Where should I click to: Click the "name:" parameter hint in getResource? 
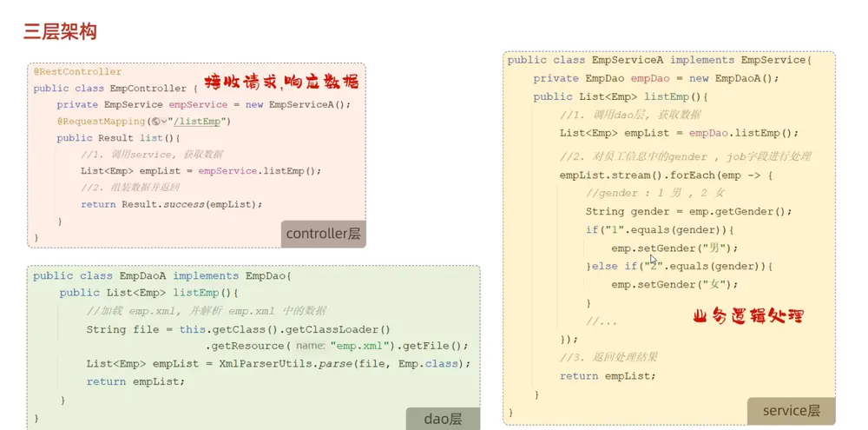311,346
